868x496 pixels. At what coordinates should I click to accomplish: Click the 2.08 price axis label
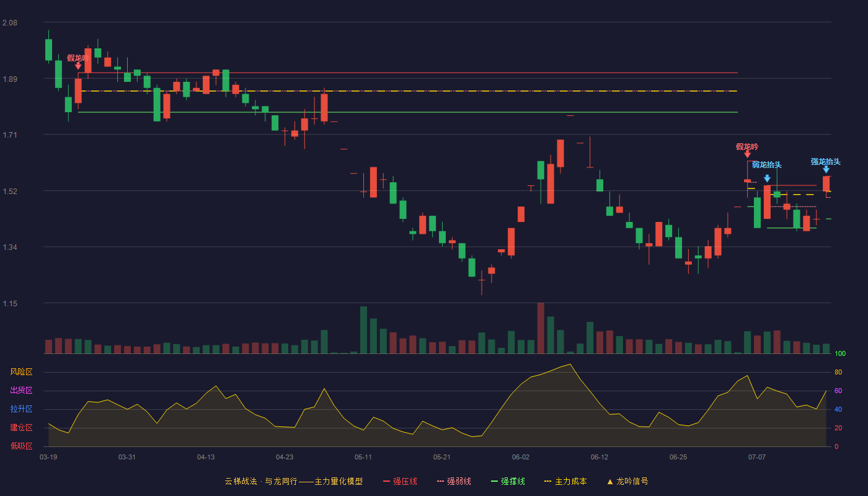point(10,23)
